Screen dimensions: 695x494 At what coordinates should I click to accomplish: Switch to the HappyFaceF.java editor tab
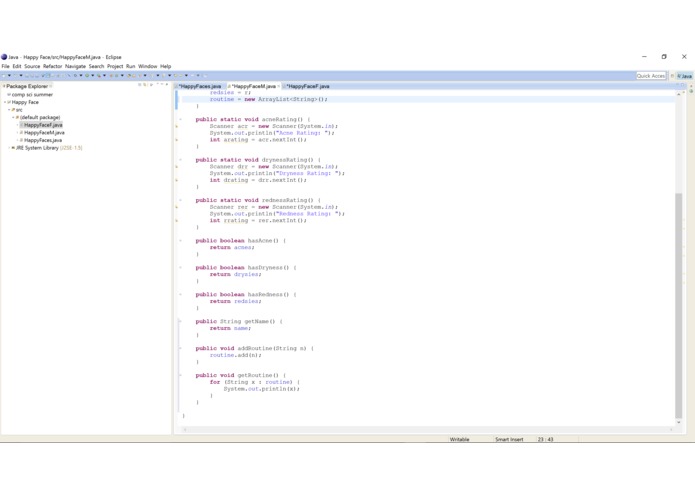pos(307,86)
